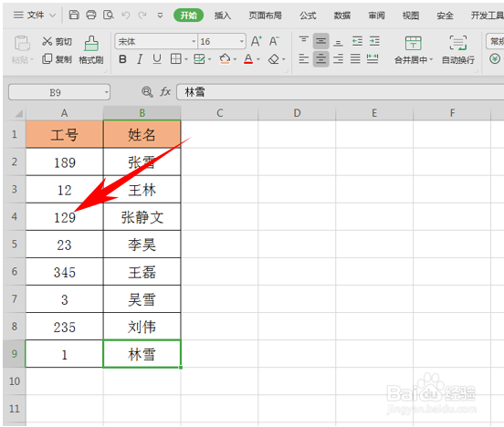Open the font name dropdown (宋体)
Image resolution: width=504 pixels, height=427 pixels.
coord(194,41)
